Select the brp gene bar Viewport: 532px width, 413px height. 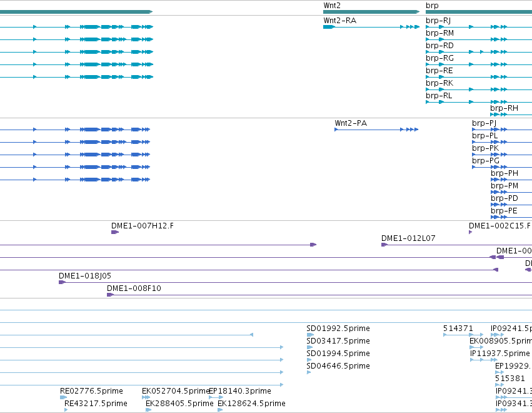(x=479, y=12)
